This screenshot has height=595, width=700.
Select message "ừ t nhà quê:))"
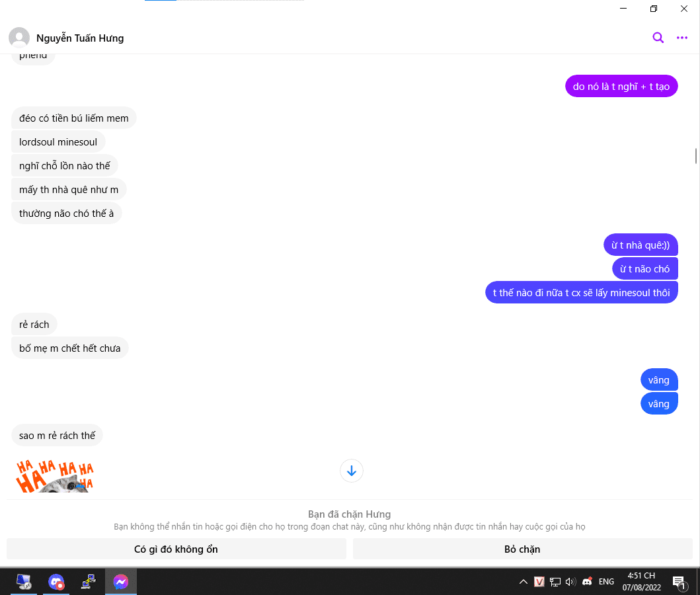pos(641,245)
